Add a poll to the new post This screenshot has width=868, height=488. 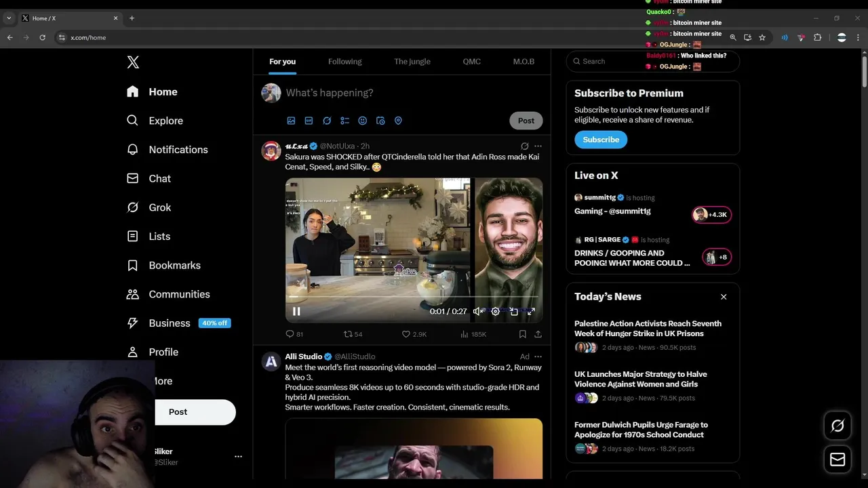[344, 121]
